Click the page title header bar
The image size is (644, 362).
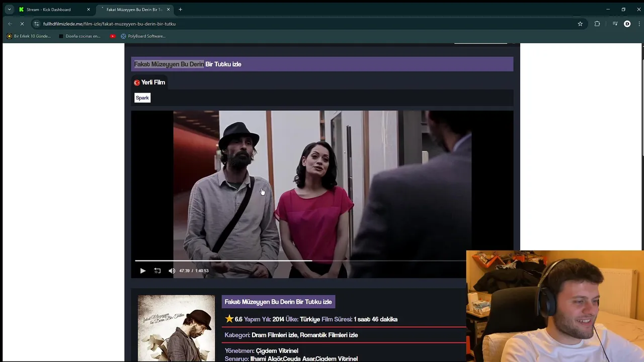point(322,64)
